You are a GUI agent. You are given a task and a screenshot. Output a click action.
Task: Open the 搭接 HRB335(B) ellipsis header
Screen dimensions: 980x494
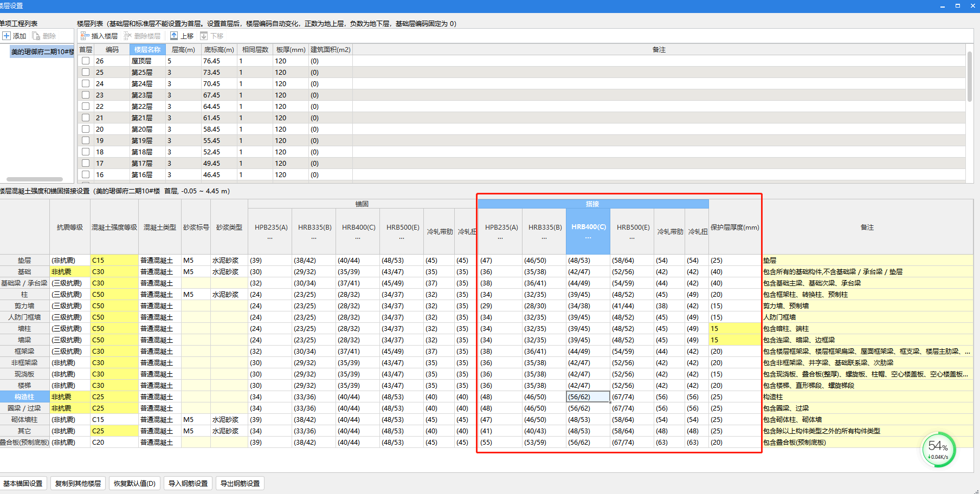(x=544, y=231)
